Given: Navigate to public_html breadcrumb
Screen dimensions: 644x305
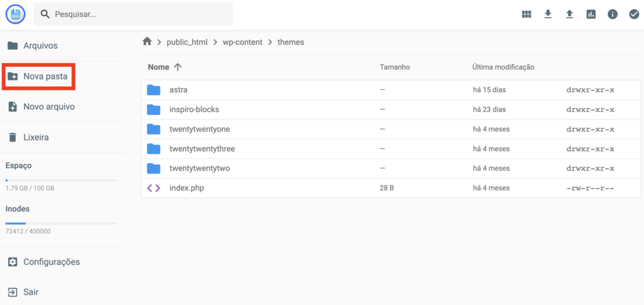Looking at the screenshot, I should (x=187, y=42).
